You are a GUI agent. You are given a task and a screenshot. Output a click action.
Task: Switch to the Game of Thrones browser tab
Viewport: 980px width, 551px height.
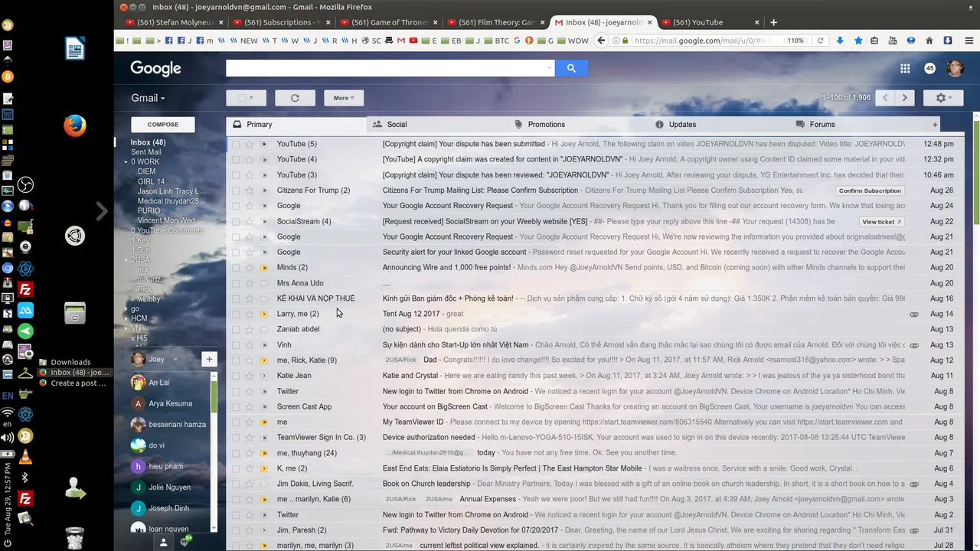pyautogui.click(x=387, y=22)
